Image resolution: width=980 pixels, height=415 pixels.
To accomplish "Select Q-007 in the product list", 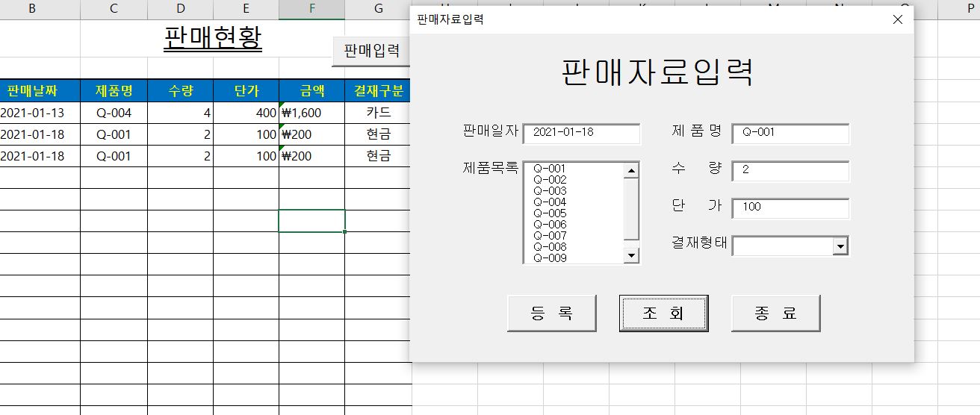I will click(x=550, y=236).
